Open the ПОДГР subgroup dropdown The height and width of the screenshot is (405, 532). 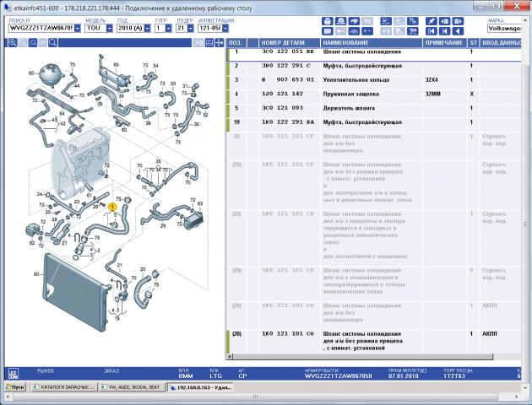(x=190, y=28)
